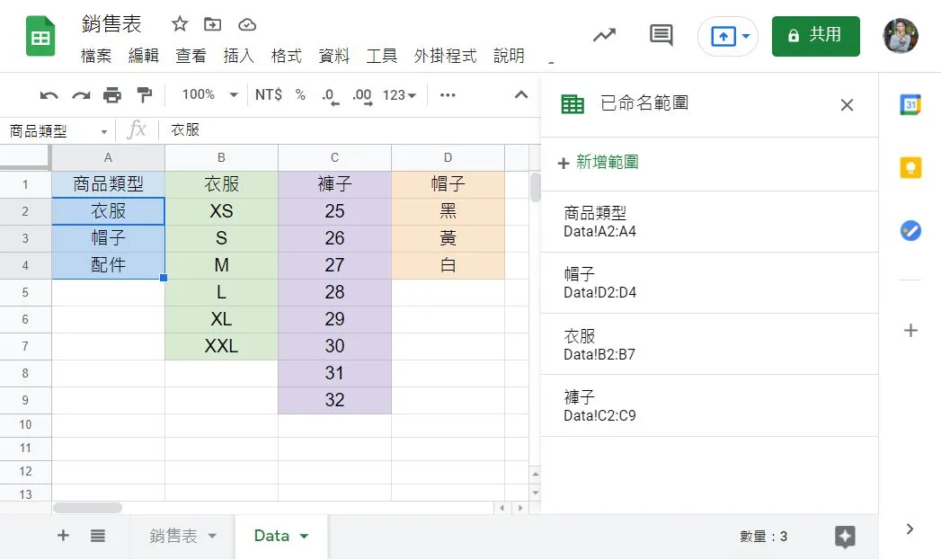
Task: Select cell B2 containing XS
Action: coord(221,211)
